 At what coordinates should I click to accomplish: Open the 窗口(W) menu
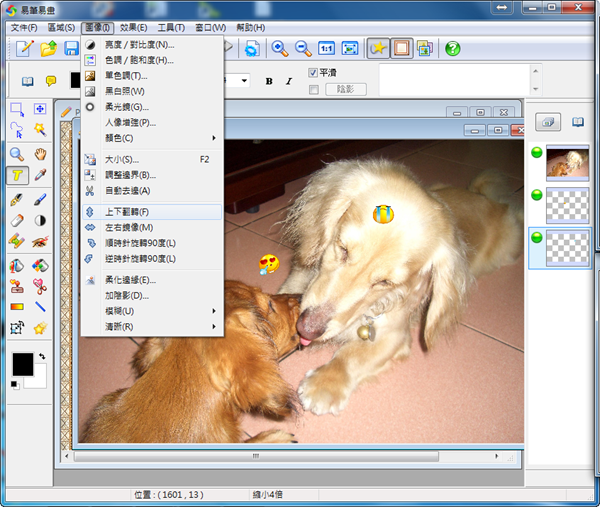210,28
